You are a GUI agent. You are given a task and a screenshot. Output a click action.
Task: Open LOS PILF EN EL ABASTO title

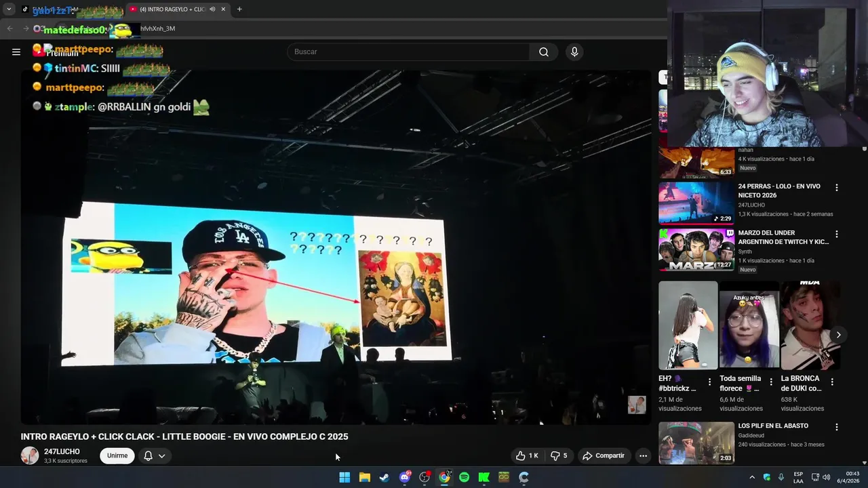(773, 426)
